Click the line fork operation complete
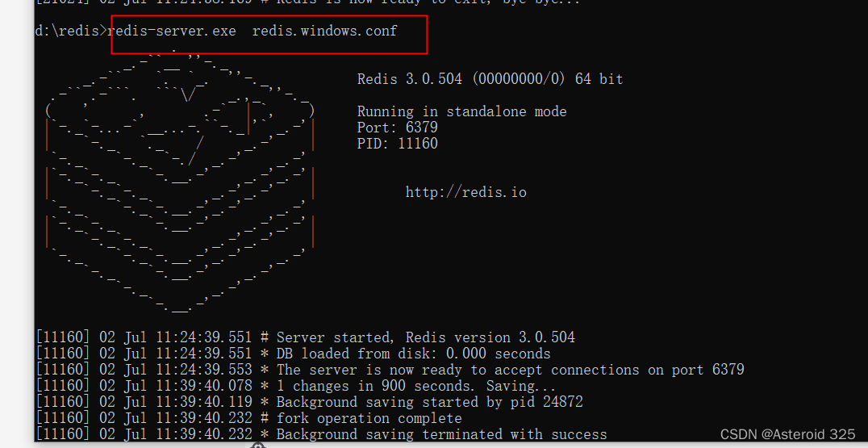 (x=248, y=418)
